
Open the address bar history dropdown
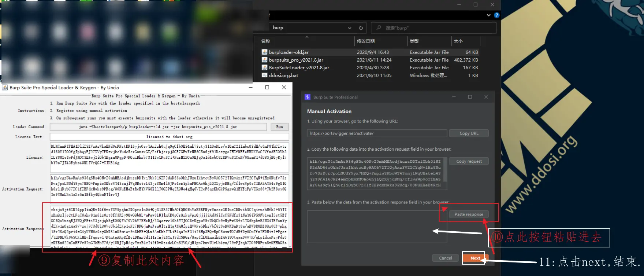(350, 28)
